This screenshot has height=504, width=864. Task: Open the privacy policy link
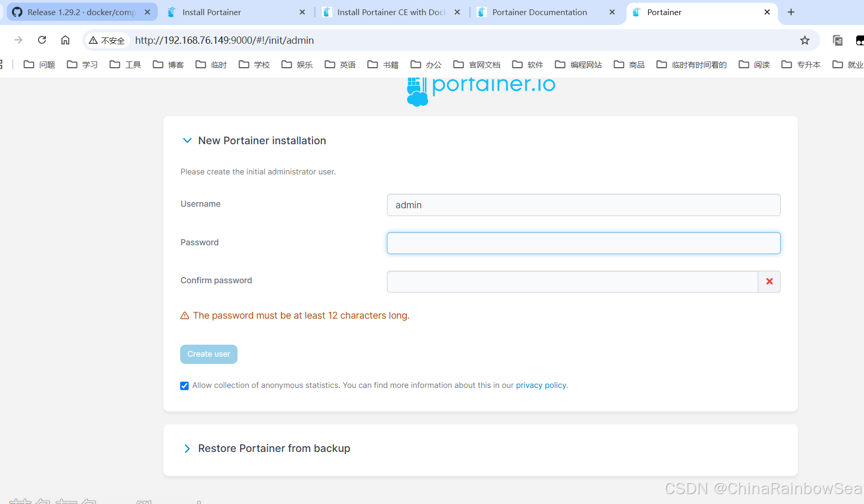(541, 385)
